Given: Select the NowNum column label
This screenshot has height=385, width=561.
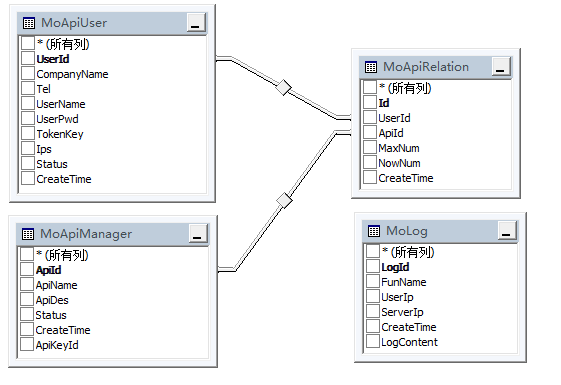Looking at the screenshot, I should point(399,163).
